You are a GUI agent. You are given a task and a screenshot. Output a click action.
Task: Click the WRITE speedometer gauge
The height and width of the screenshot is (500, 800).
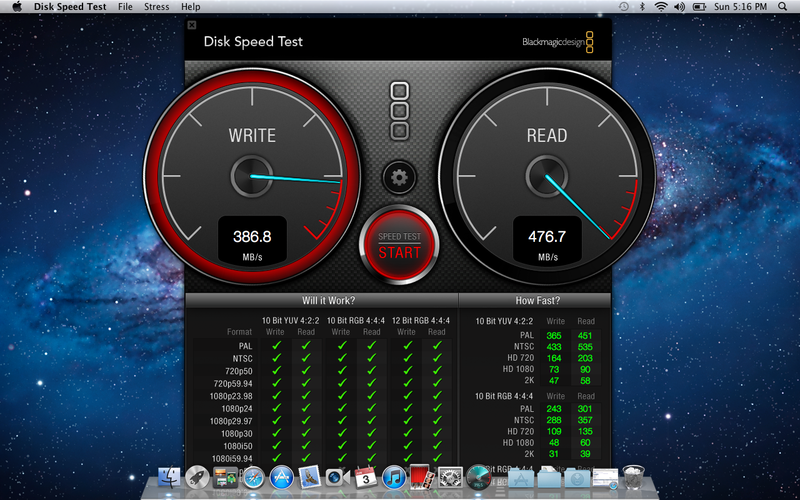coord(252,176)
